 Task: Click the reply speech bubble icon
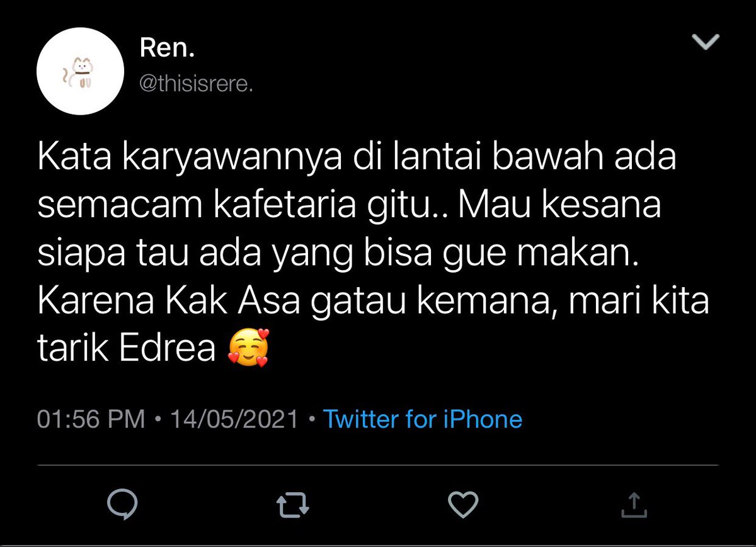pyautogui.click(x=123, y=504)
